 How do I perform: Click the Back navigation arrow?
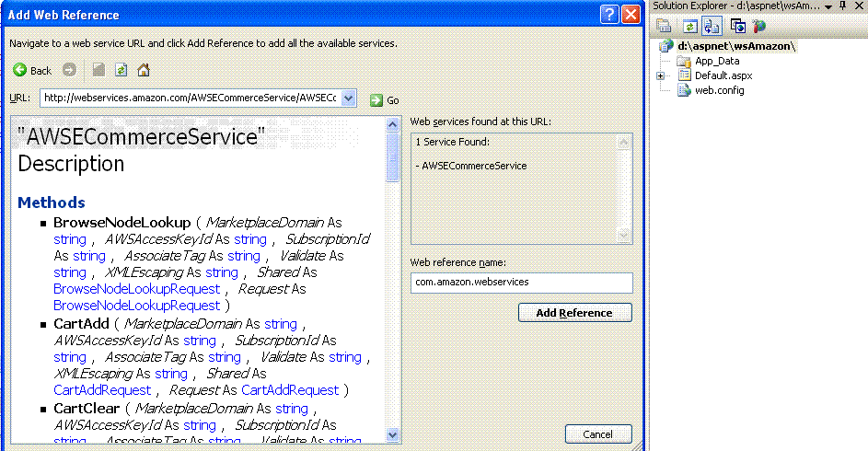pos(20,70)
